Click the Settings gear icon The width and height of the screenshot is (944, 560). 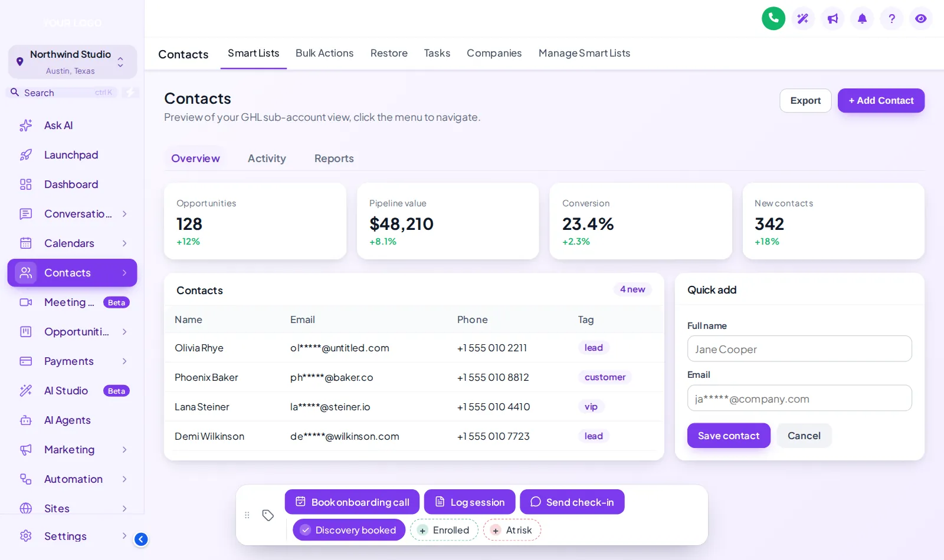click(x=26, y=536)
